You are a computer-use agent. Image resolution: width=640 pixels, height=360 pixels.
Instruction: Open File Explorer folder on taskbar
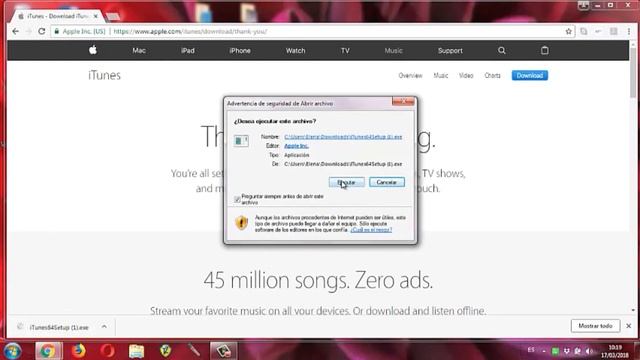point(137,351)
